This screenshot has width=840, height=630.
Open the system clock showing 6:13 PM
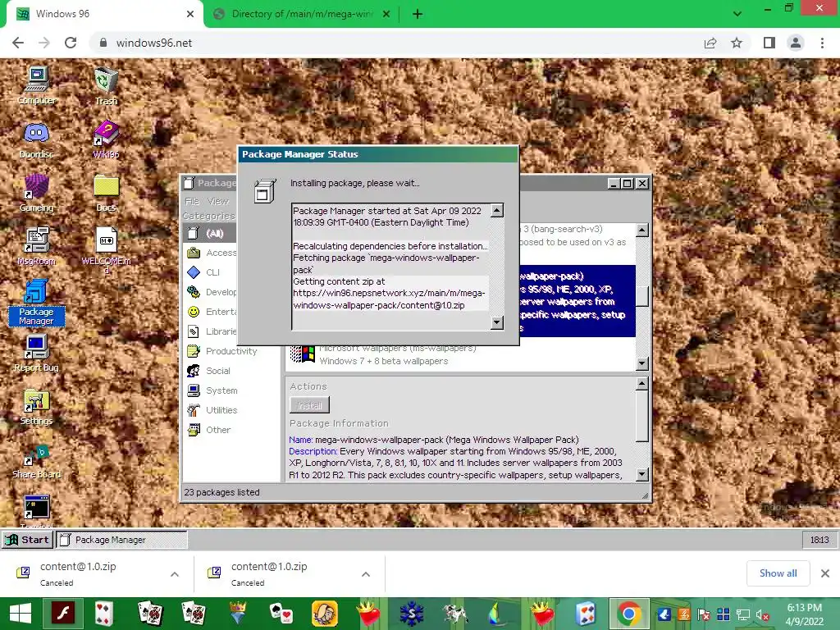804,614
